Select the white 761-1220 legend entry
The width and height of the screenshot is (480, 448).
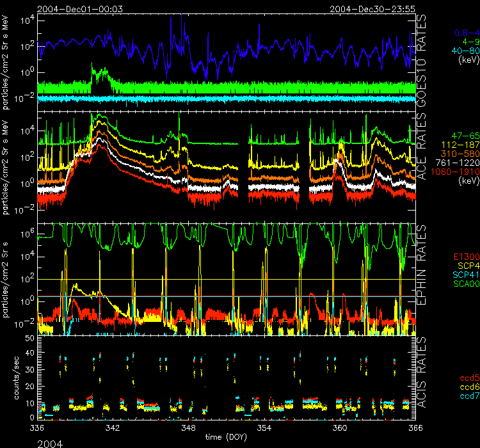(457, 164)
